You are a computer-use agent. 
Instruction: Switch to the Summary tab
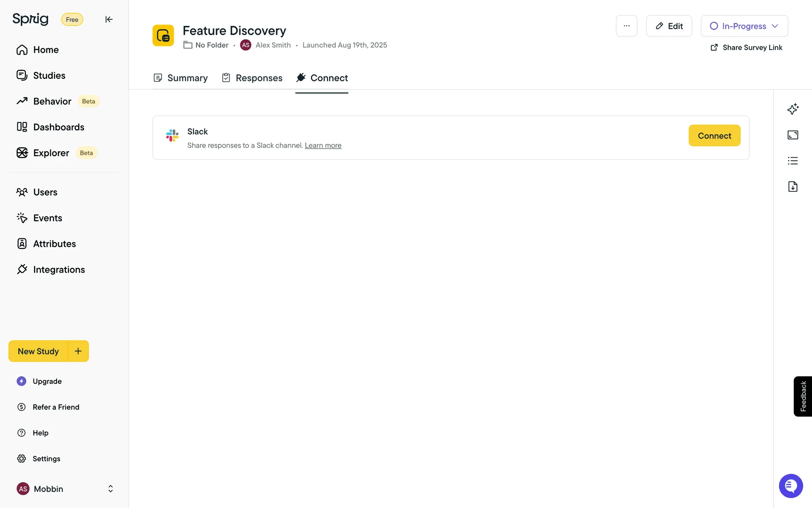(181, 78)
